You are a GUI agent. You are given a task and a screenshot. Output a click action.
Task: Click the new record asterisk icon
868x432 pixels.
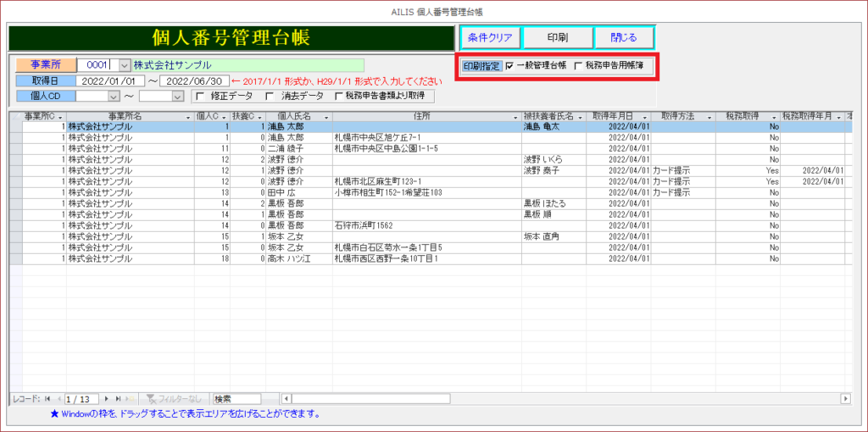pyautogui.click(x=130, y=398)
